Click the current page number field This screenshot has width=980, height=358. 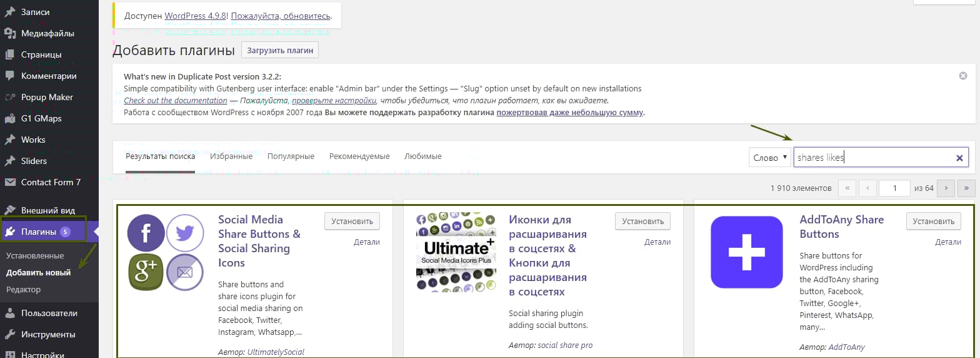click(x=894, y=188)
